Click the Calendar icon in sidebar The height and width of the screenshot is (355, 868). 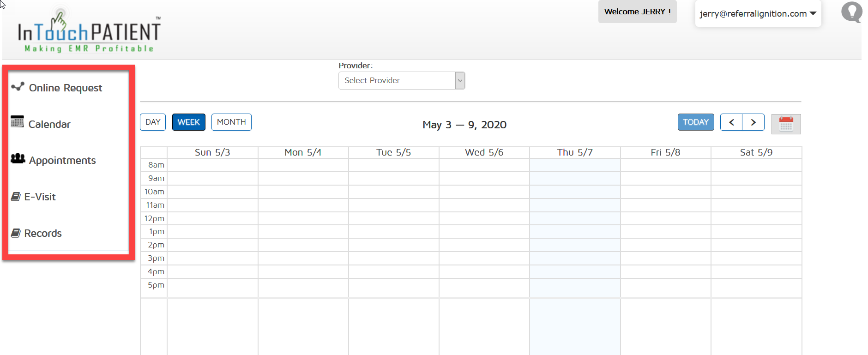coord(17,122)
